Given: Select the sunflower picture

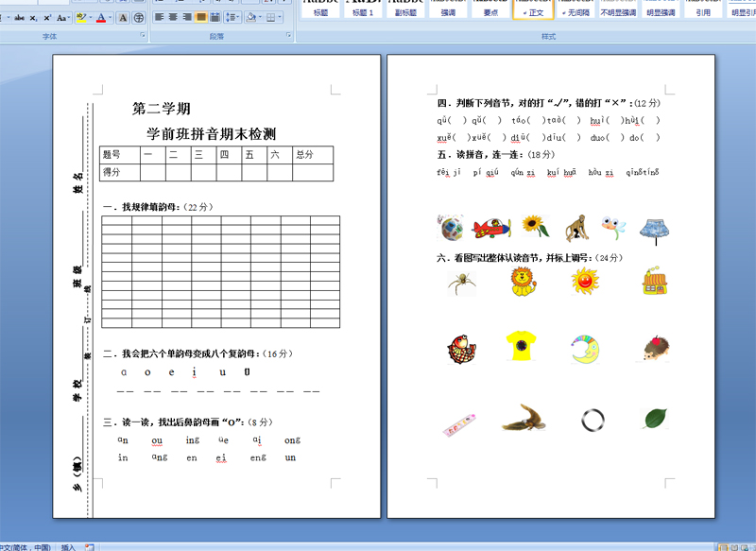Looking at the screenshot, I should pos(535,226).
